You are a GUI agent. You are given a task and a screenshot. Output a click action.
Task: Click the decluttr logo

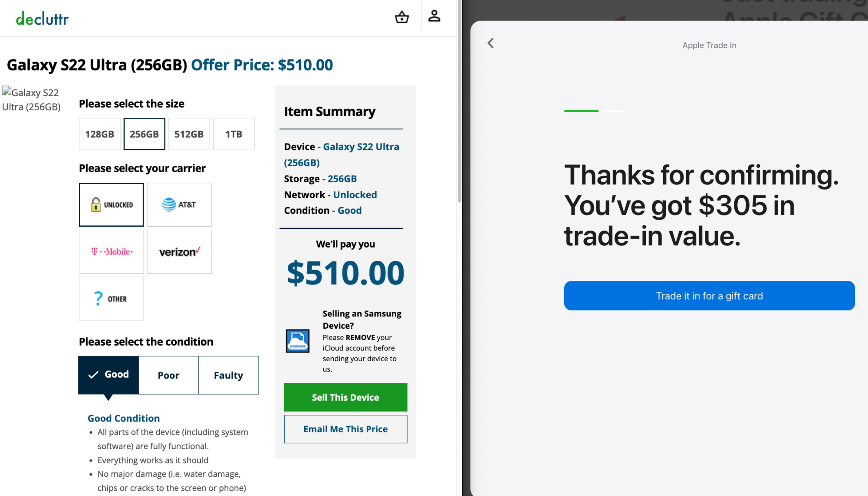coord(42,19)
